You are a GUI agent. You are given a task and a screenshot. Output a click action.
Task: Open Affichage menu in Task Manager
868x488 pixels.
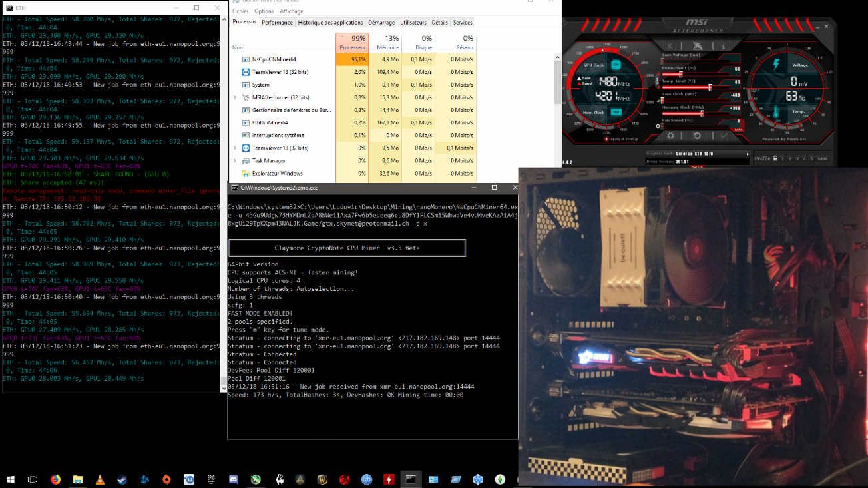[x=291, y=11]
